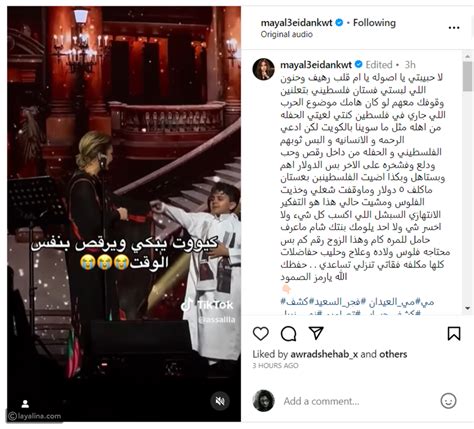Open three-dot more options menu
This screenshot has width=474, height=429.
[454, 28]
